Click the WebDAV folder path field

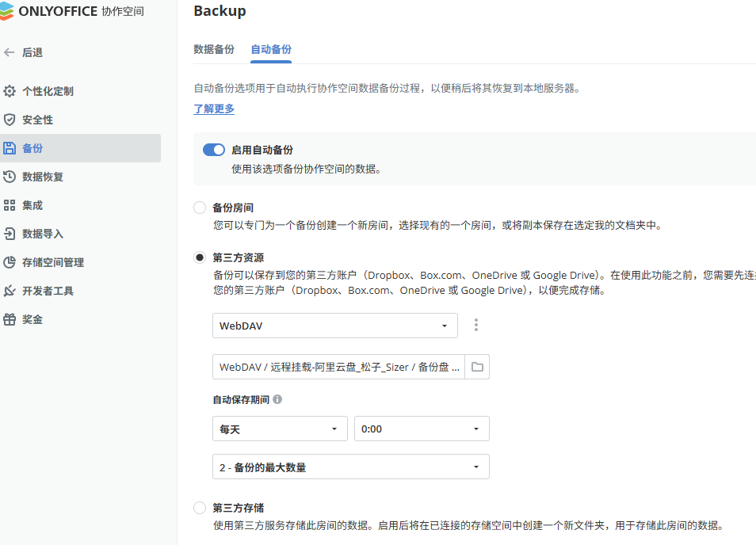(338, 367)
